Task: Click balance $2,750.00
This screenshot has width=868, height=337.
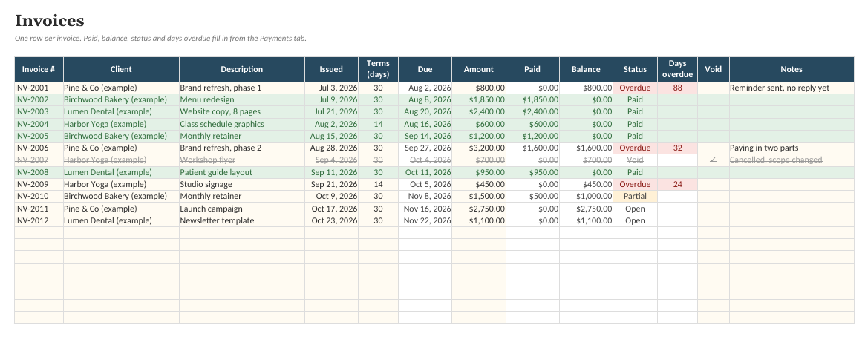Action: click(587, 209)
